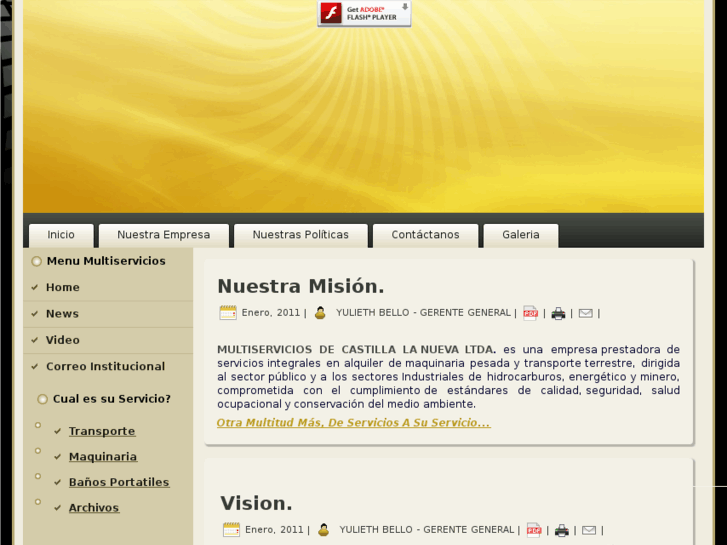The image size is (727, 545).
Task: Follow the Transporte link
Action: (102, 431)
